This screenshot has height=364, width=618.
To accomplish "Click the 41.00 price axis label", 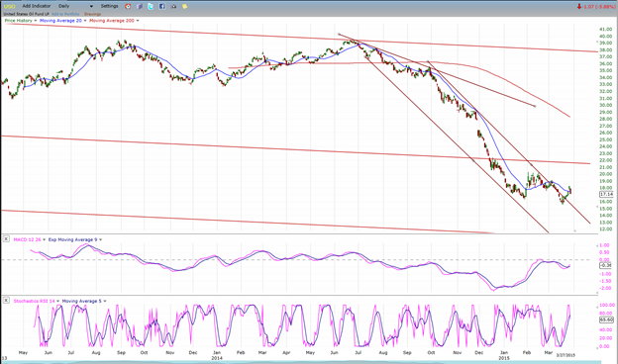I will pyautogui.click(x=605, y=29).
